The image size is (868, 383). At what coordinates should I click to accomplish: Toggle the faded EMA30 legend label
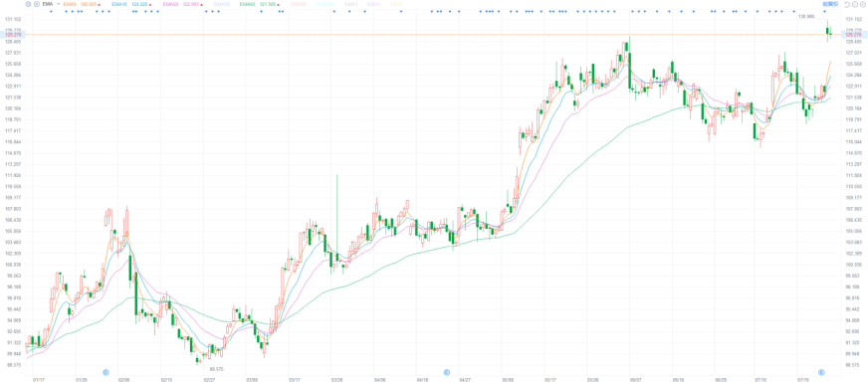222,4
